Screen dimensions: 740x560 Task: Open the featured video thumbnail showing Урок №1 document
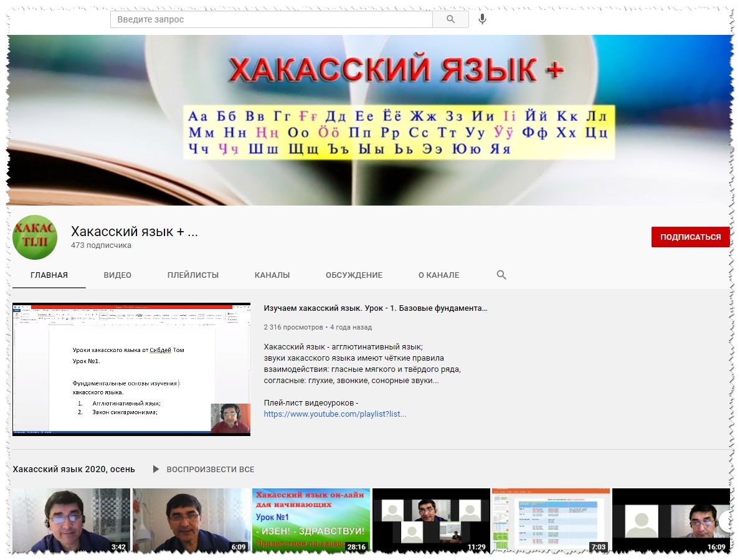[x=131, y=369]
